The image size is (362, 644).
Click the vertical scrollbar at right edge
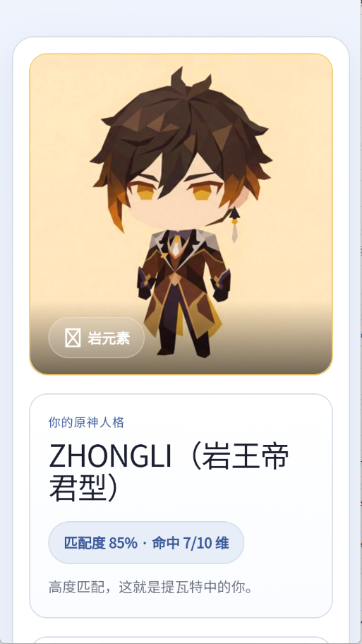[360, 322]
